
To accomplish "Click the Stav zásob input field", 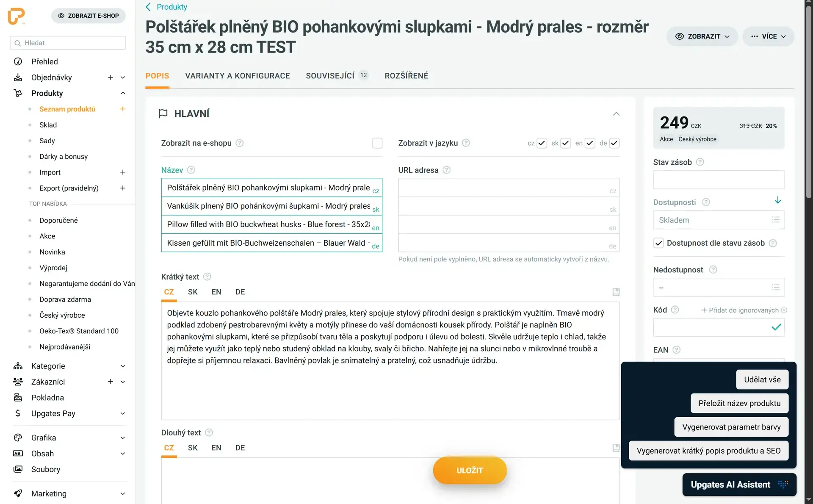I will [718, 180].
